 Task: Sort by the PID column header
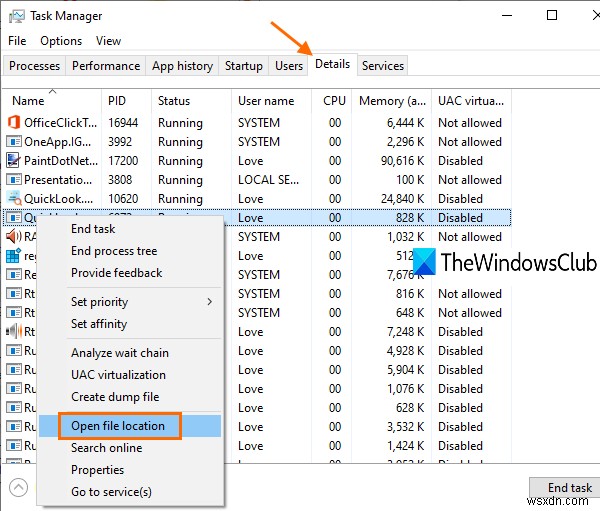[127, 101]
